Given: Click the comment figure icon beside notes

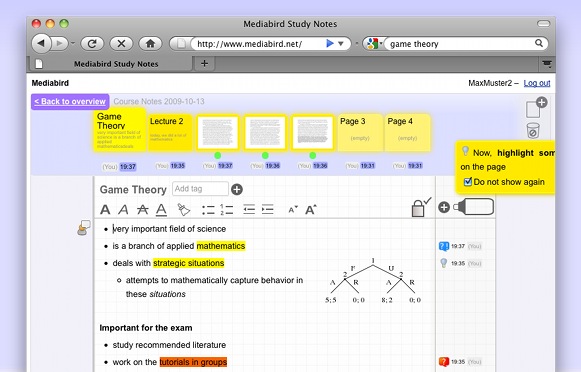Looking at the screenshot, I should 84,228.
